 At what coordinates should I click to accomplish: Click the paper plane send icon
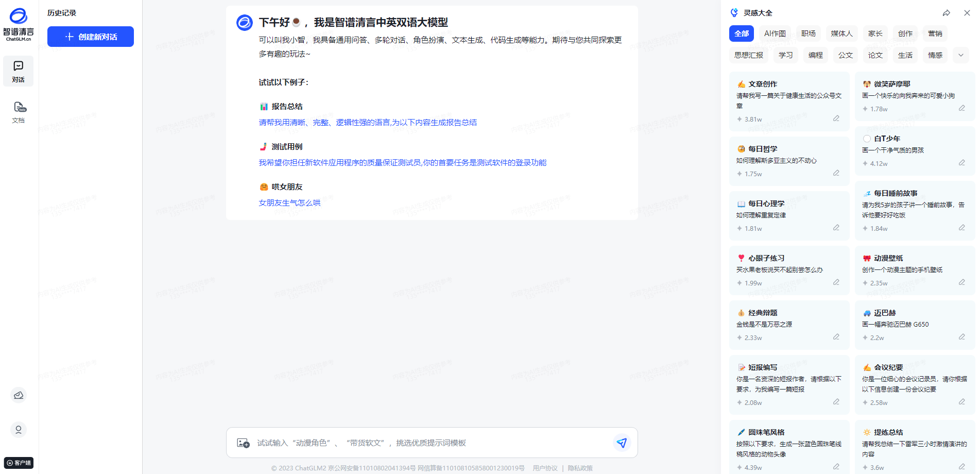click(622, 442)
